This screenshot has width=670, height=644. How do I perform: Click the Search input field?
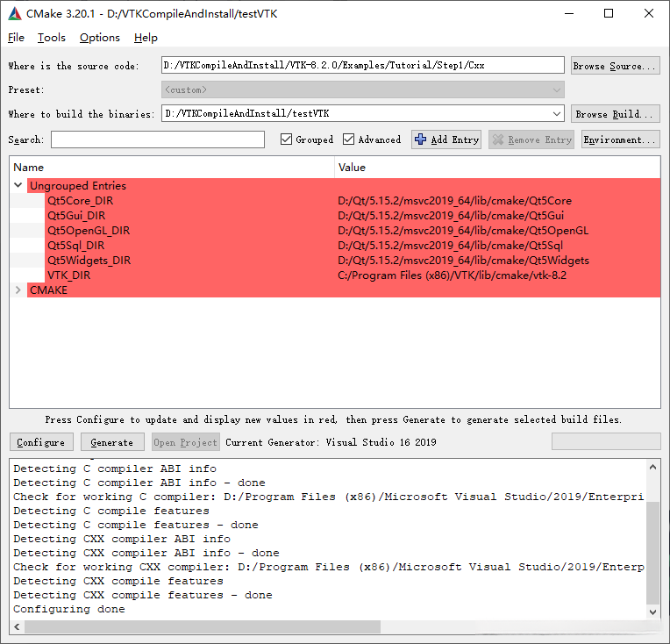coord(158,140)
